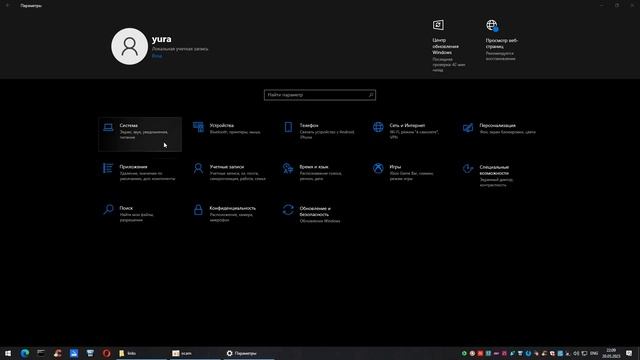Open the Телефон (Phone) icon
Image resolution: width=640 pixels, height=360 pixels.
[288, 127]
